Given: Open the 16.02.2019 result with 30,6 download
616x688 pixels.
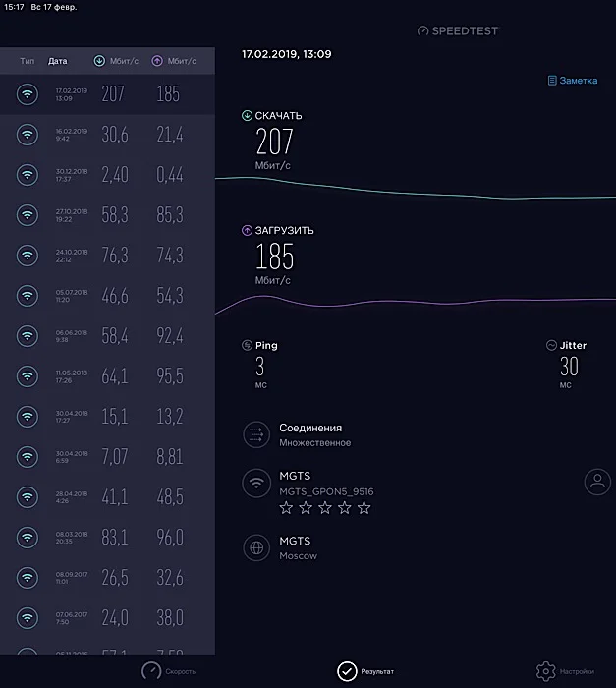Looking at the screenshot, I should [x=107, y=135].
